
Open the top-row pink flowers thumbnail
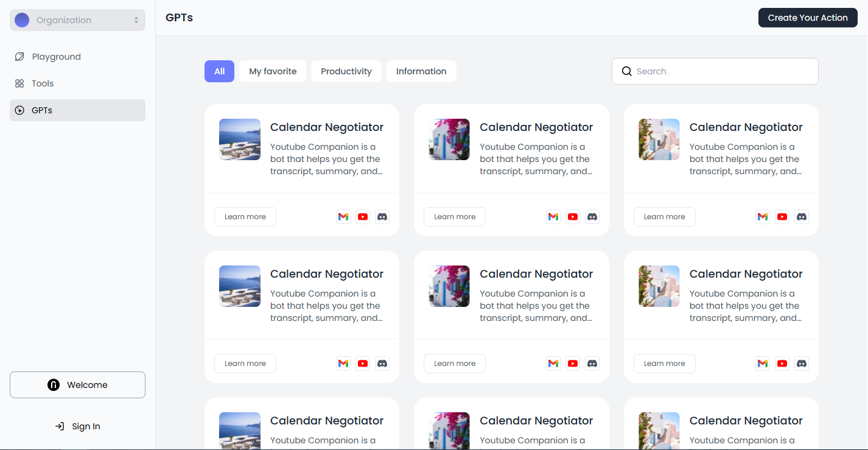[449, 139]
